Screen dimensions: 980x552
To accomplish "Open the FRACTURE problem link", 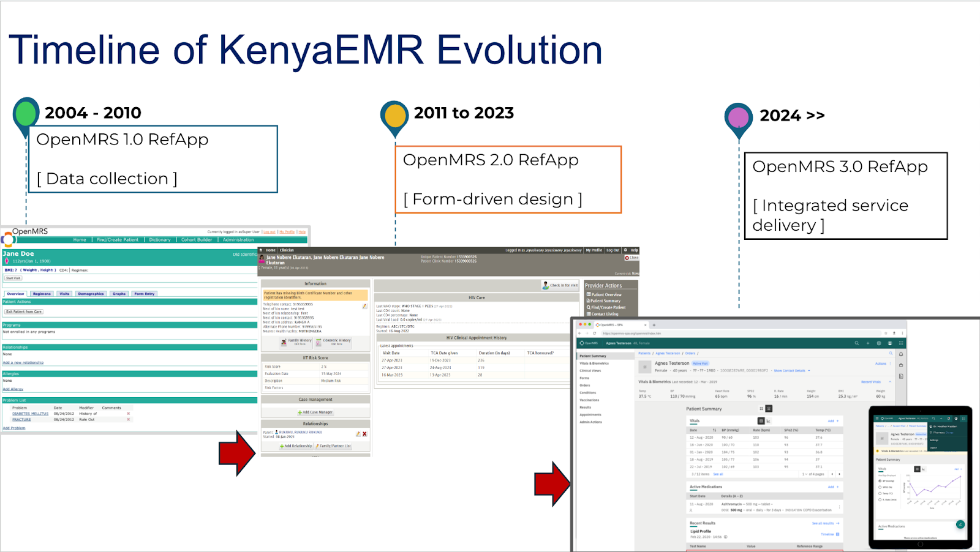I will click(x=21, y=419).
